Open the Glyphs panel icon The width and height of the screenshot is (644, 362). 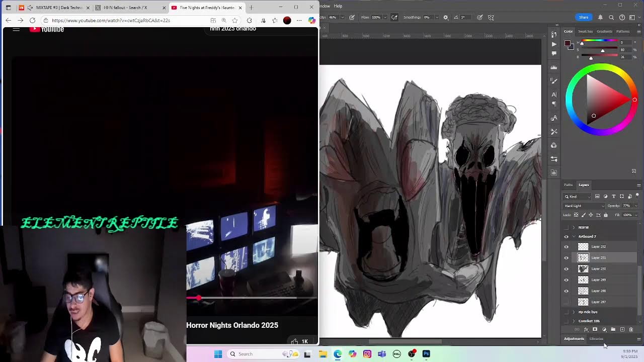pos(554,118)
